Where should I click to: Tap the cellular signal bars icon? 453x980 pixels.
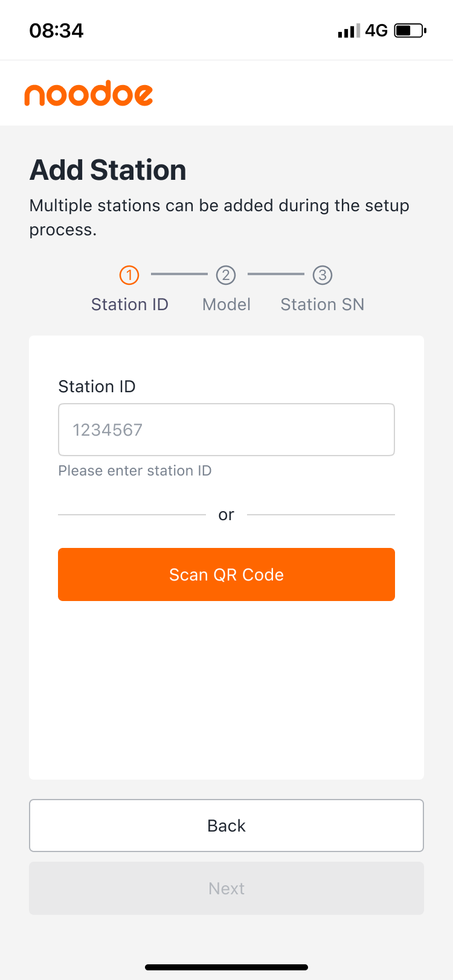[349, 31]
